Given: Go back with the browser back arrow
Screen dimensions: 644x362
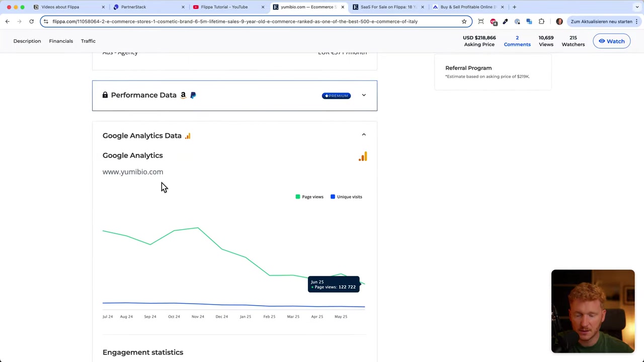Looking at the screenshot, I should tap(7, 21).
